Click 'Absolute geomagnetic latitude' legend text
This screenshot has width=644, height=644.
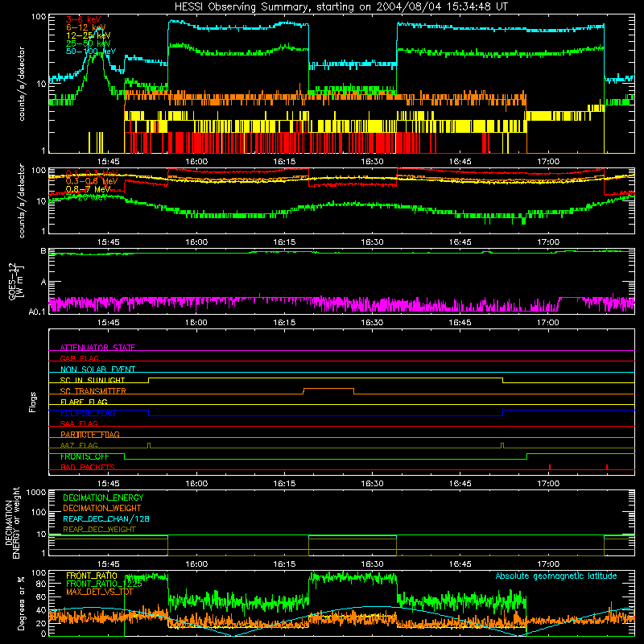pos(556,576)
